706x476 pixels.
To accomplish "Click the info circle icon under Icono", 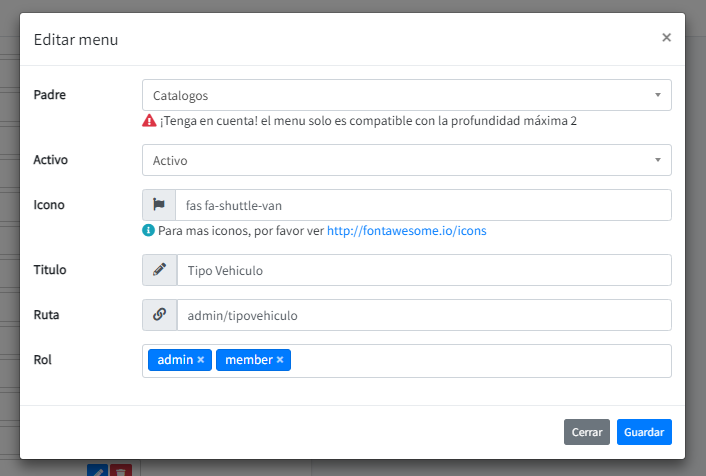I will [x=149, y=230].
